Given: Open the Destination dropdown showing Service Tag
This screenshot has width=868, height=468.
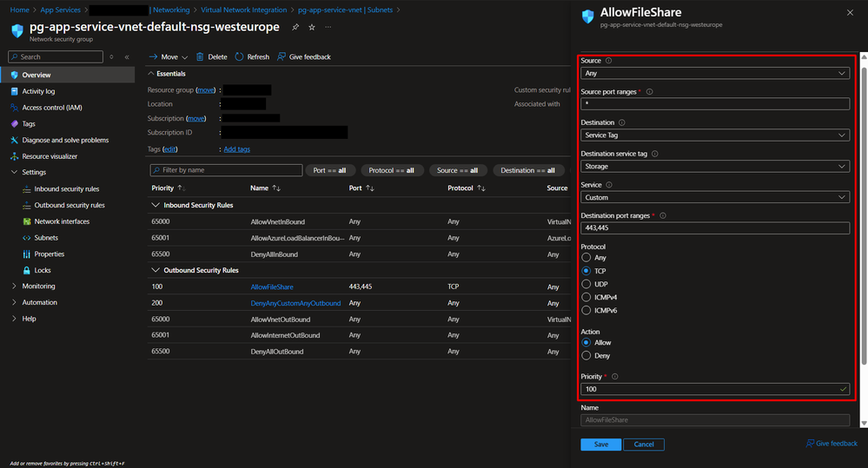Looking at the screenshot, I should (715, 135).
